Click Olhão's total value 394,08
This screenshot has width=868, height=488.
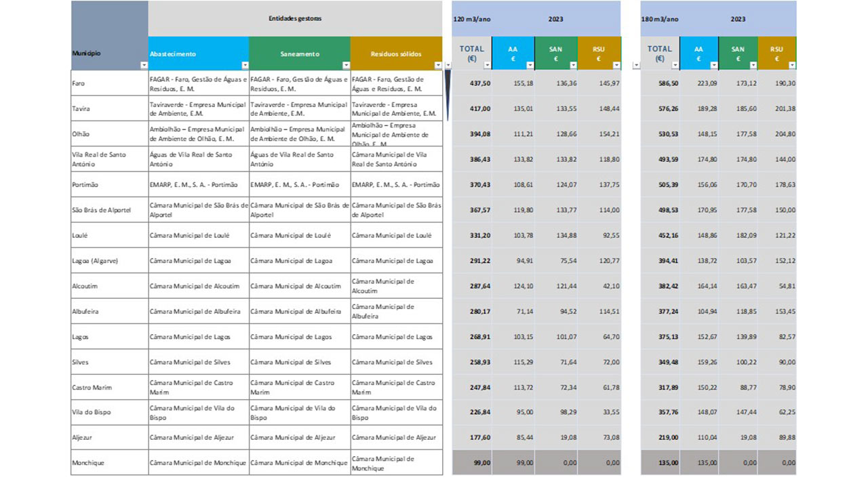pos(472,134)
